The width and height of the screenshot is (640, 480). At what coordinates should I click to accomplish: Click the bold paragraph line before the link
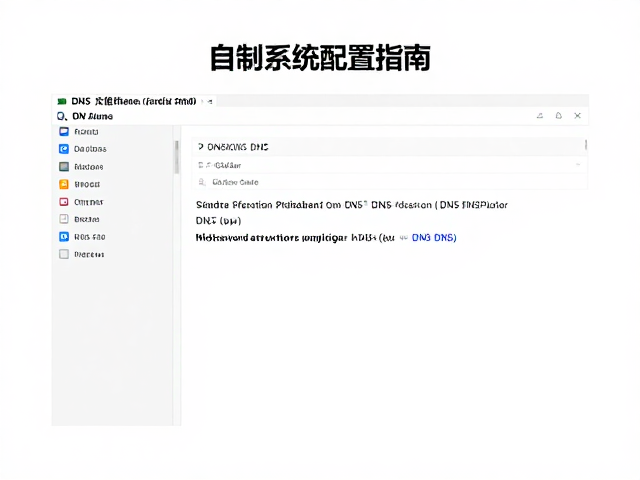(x=295, y=238)
